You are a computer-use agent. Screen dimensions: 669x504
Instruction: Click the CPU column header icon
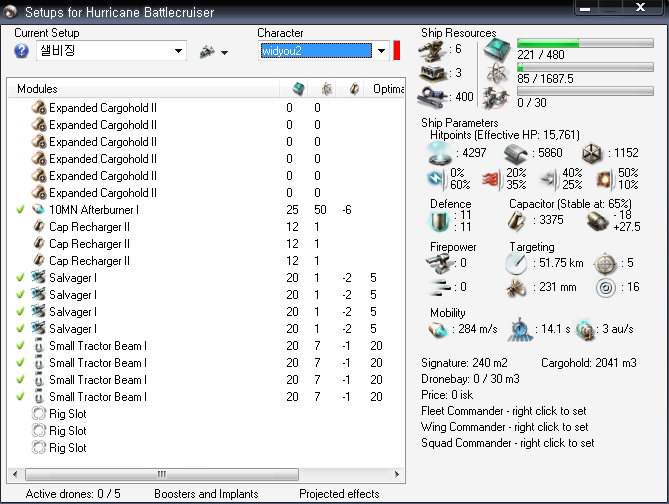click(299, 89)
